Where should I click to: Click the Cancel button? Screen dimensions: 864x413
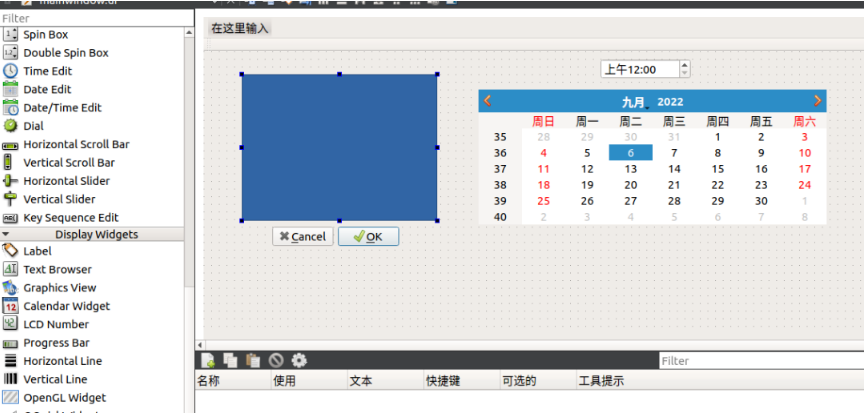tap(303, 236)
